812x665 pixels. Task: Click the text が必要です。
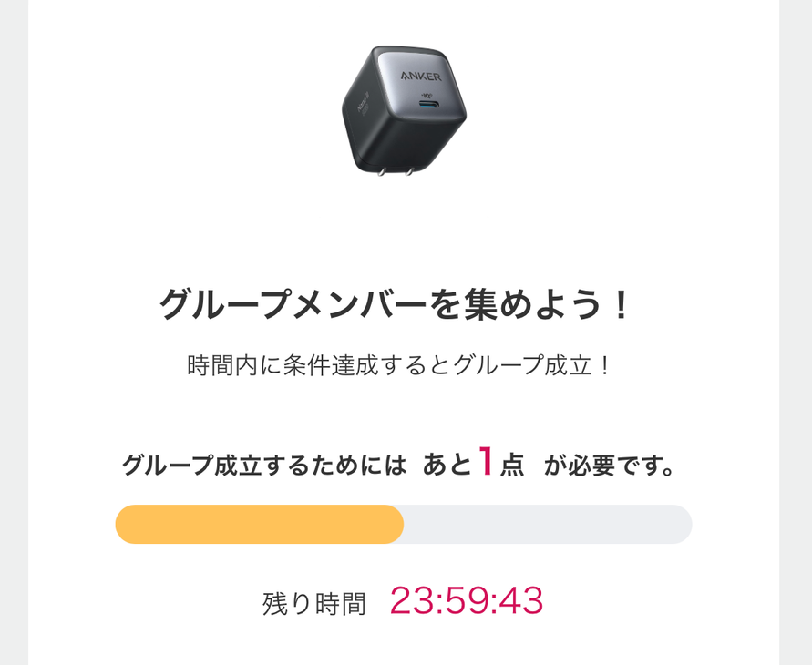pos(611,466)
